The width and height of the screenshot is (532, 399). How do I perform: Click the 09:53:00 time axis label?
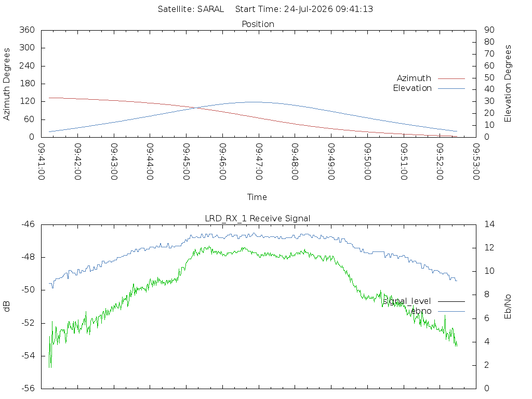tap(476, 162)
